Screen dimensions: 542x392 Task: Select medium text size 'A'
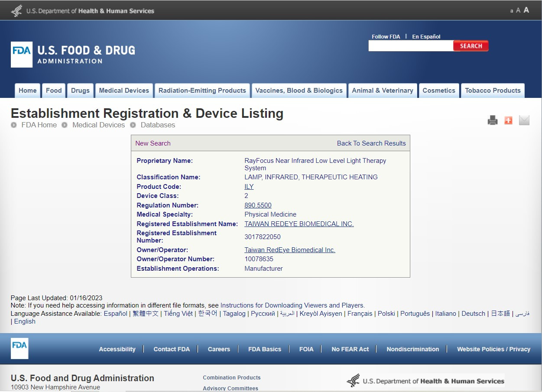point(518,10)
